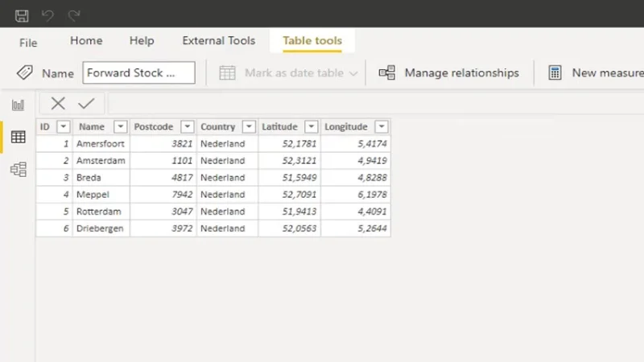The height and width of the screenshot is (362, 644).
Task: Switch to Report view icon
Action: [x=18, y=105]
